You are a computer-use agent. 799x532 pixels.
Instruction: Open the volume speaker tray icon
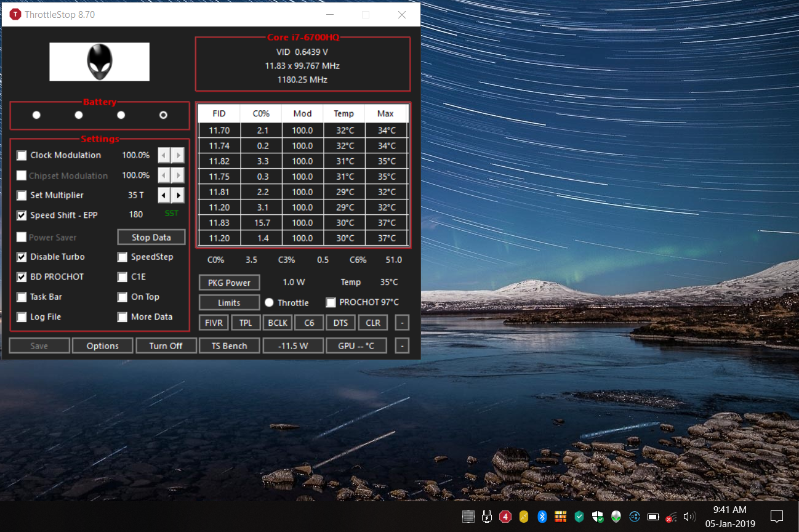689,516
